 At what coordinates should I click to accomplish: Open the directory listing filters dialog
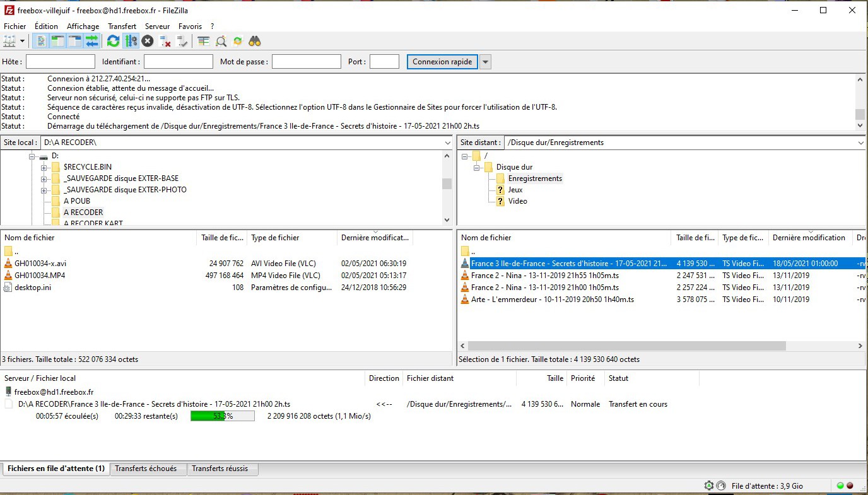pyautogui.click(x=203, y=41)
